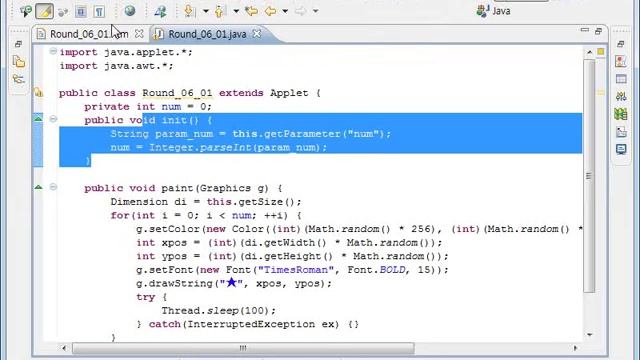Viewport: 640px width, 360px height.
Task: Click "import java.awt.*;" line
Action: [116, 66]
